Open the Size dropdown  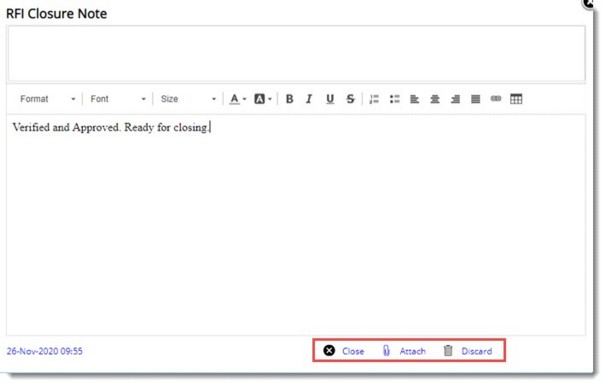pos(188,99)
